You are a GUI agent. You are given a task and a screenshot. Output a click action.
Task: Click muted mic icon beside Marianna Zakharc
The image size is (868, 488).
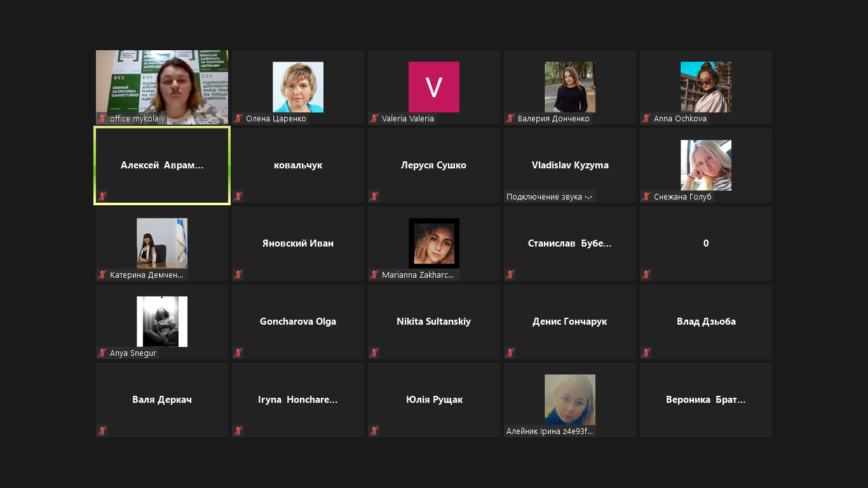[374, 275]
